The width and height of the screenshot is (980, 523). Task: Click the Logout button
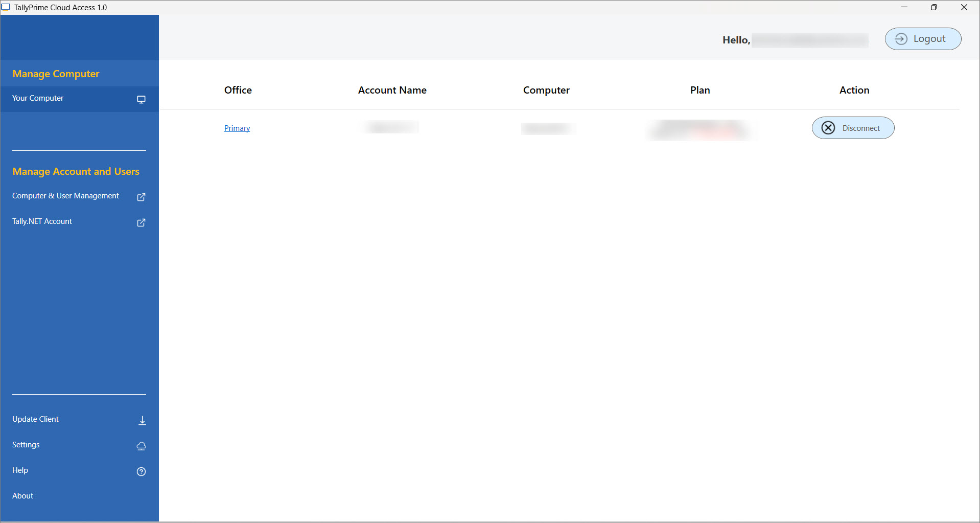click(x=923, y=39)
